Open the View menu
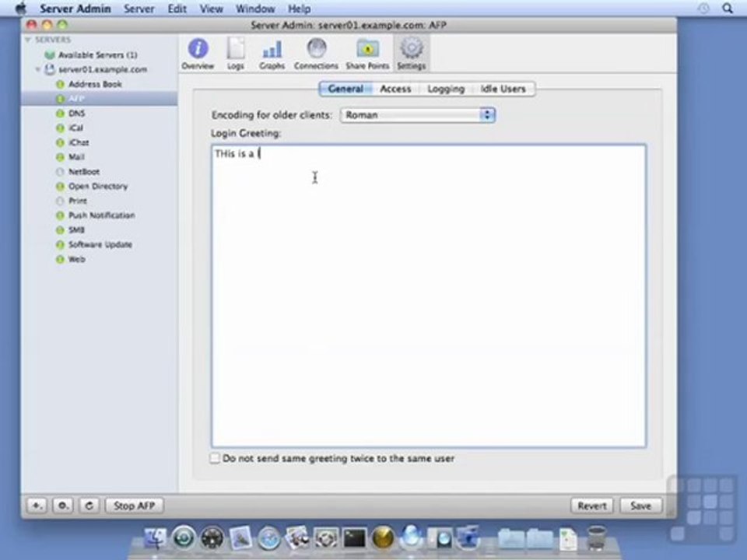The height and width of the screenshot is (560, 747). coord(211,9)
